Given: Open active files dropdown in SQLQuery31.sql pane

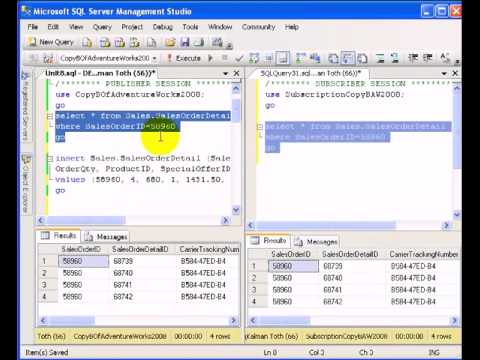Looking at the screenshot, I should [x=444, y=73].
